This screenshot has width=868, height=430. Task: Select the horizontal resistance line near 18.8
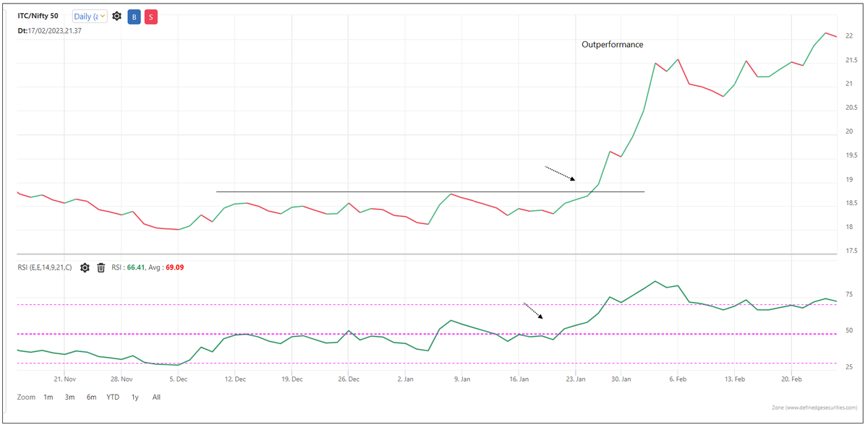coord(430,192)
